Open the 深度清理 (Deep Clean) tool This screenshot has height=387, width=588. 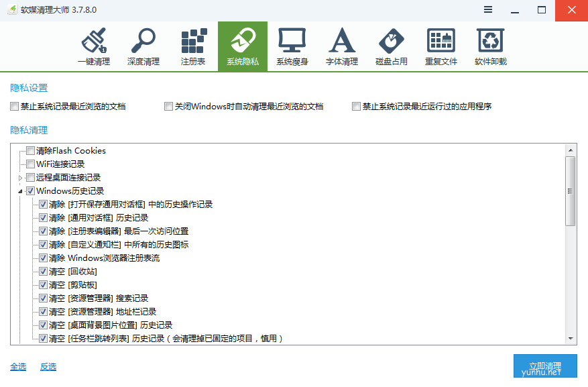point(143,46)
